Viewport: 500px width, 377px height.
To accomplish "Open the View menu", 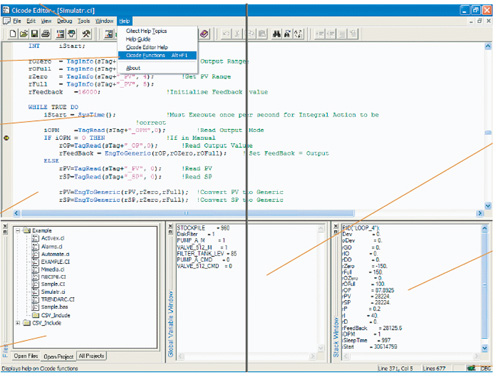I will 46,21.
